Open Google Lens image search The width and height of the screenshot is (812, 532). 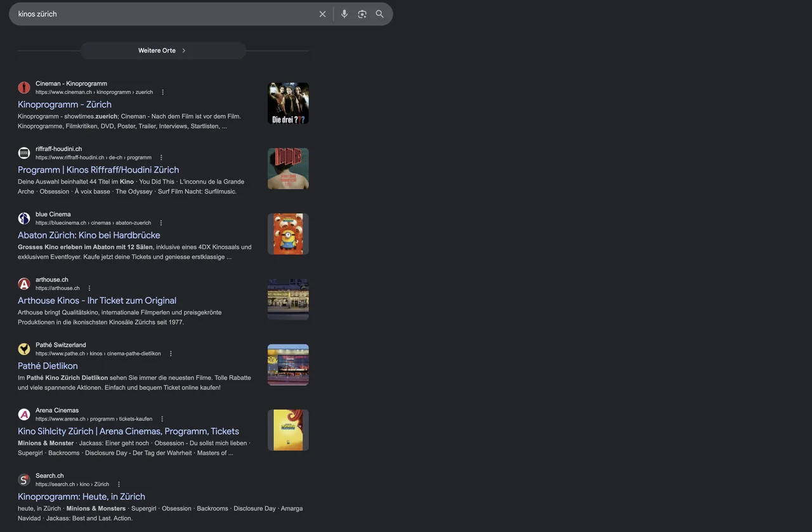[362, 14]
